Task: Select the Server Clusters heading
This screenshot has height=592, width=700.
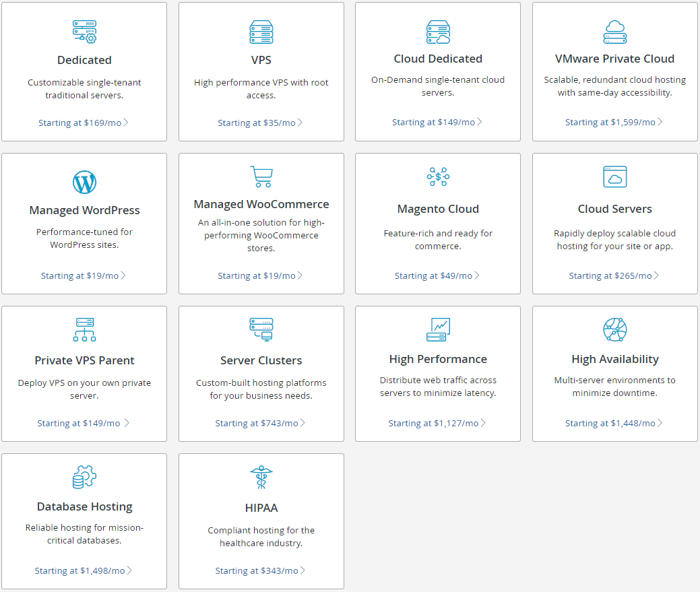Action: click(261, 360)
